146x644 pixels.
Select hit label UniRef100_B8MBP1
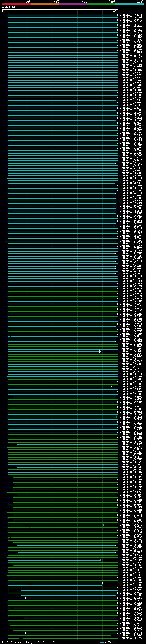coord(131,316)
